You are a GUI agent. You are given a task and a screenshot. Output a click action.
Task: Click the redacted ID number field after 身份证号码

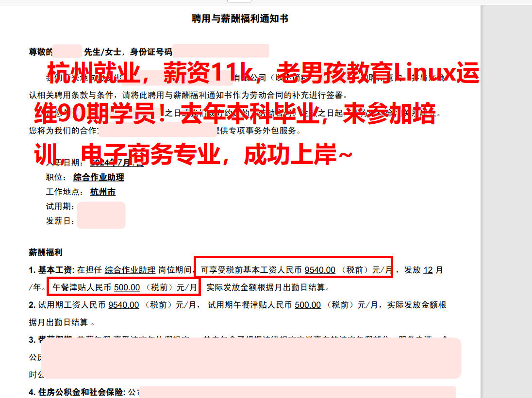[221, 50]
